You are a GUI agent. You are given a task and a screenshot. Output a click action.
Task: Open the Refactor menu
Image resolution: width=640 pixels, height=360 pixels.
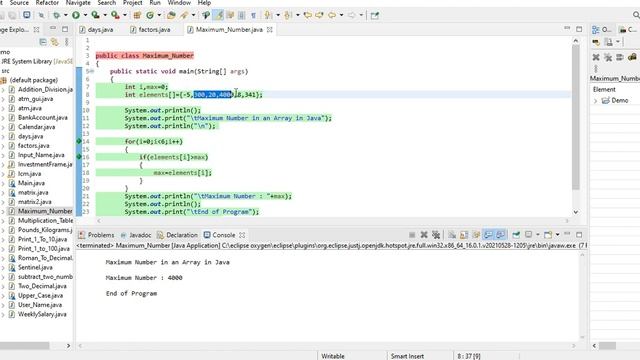tap(47, 3)
